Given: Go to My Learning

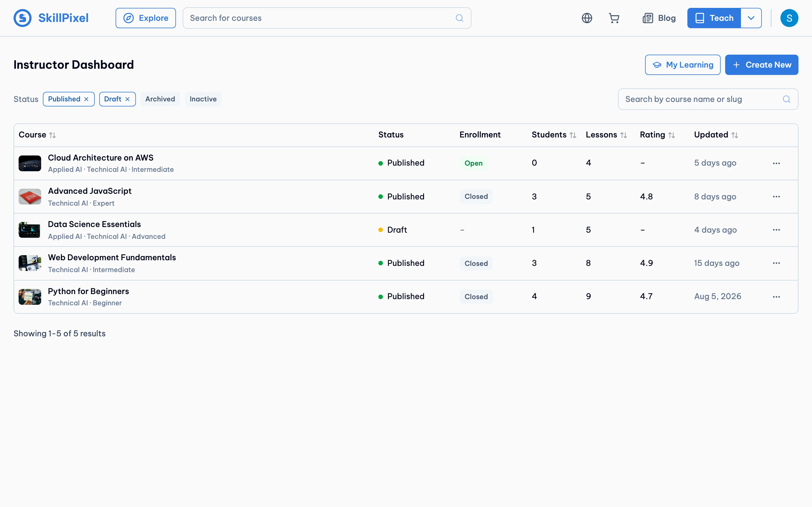Looking at the screenshot, I should (683, 65).
